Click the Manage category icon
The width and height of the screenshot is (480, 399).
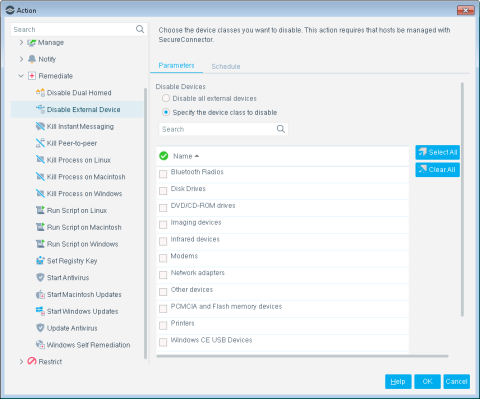pos(32,42)
